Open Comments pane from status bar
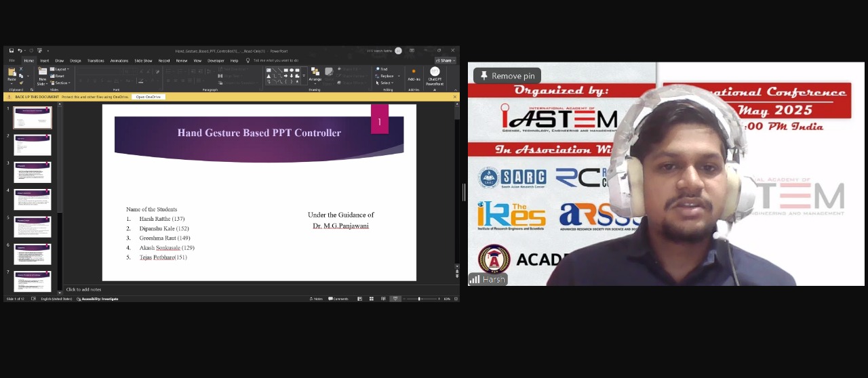This screenshot has height=378, width=868. pyautogui.click(x=338, y=299)
